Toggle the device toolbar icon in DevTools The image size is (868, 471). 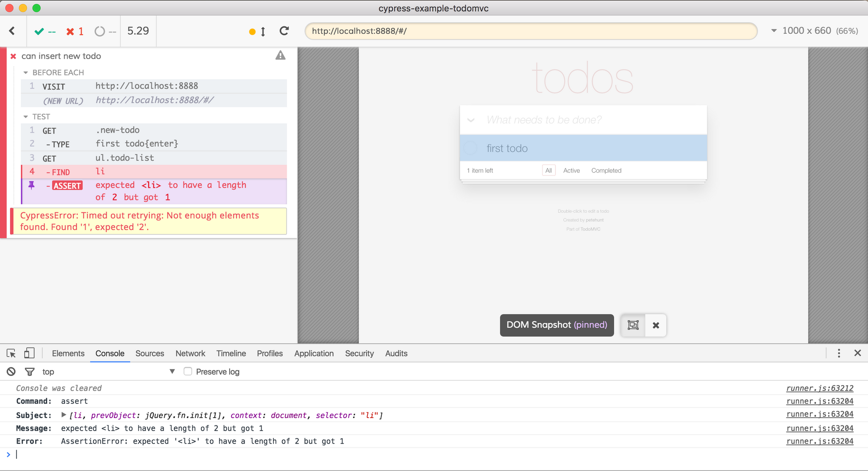pos(29,353)
